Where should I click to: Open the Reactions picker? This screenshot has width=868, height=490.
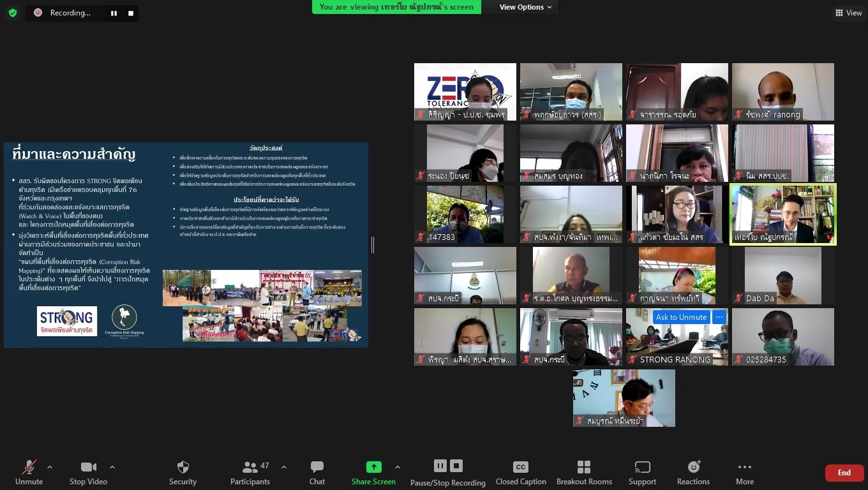(693, 468)
